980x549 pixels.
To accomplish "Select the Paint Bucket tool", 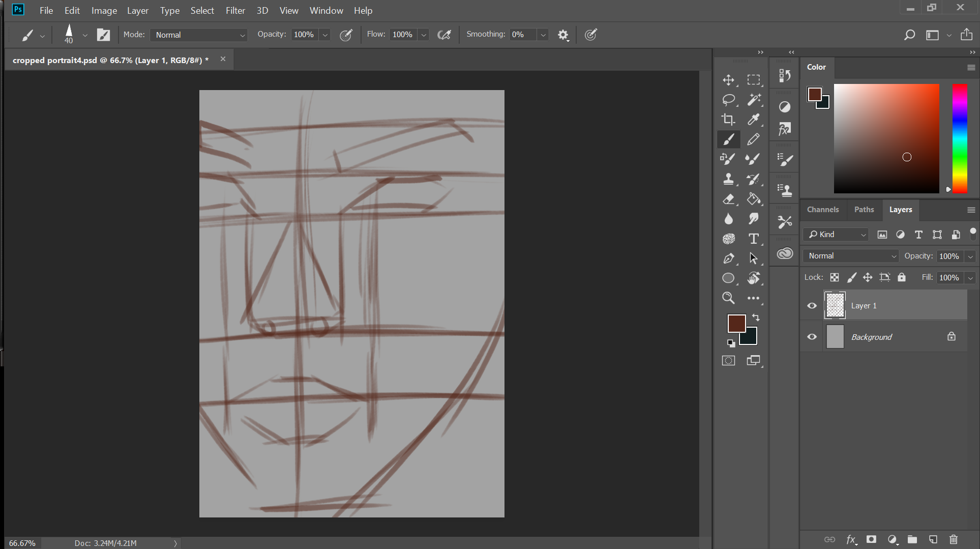I will click(753, 199).
